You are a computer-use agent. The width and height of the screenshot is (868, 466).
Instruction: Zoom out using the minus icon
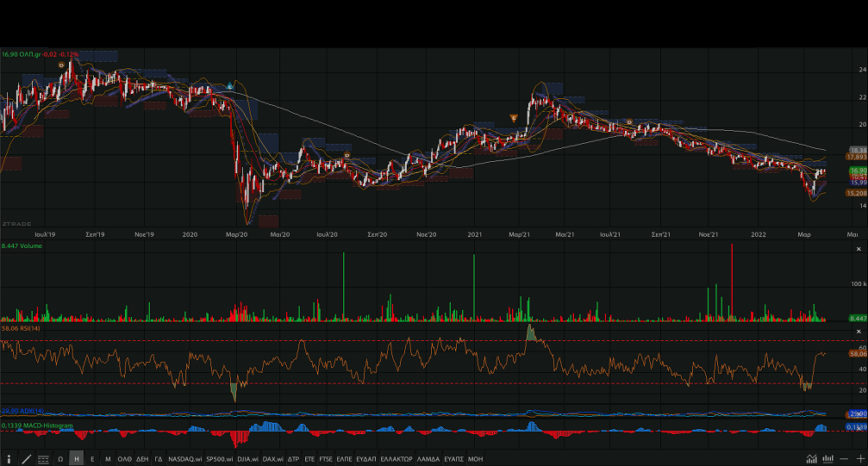(x=846, y=459)
